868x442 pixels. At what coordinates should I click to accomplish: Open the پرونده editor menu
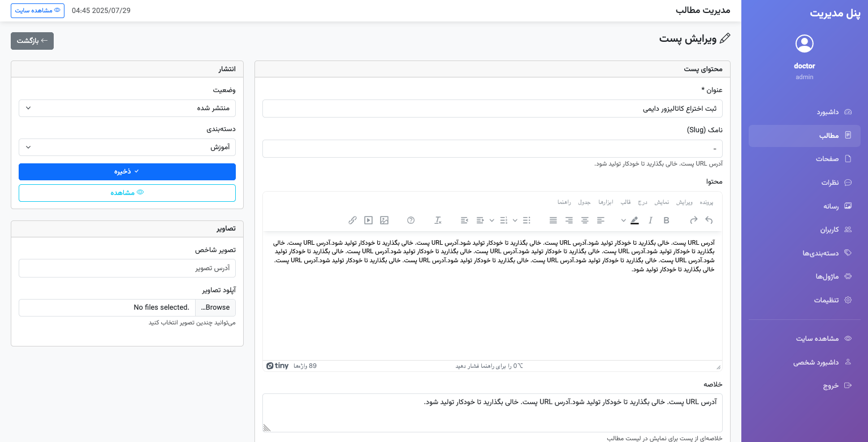pyautogui.click(x=707, y=202)
